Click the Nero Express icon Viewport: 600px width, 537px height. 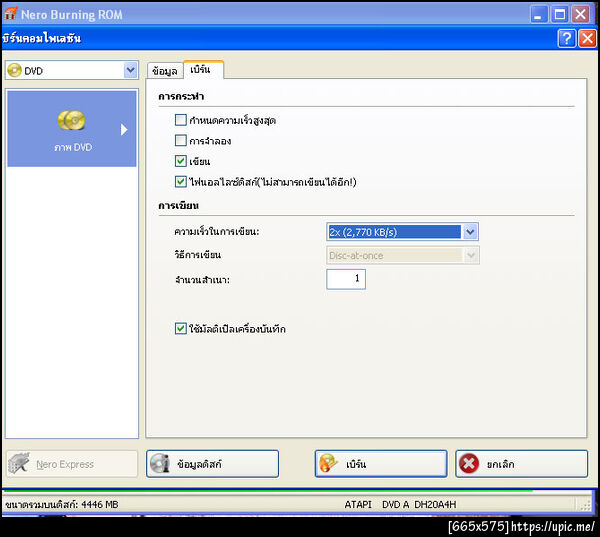[18, 464]
